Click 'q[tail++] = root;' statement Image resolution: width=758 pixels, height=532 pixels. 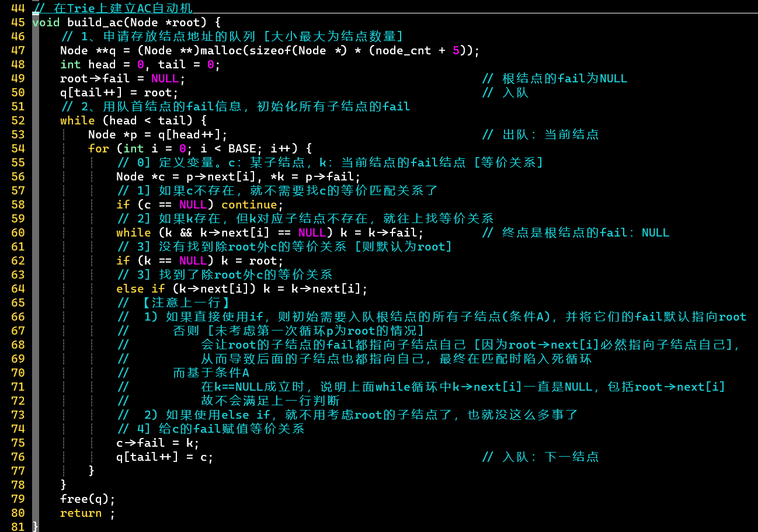pos(120,92)
